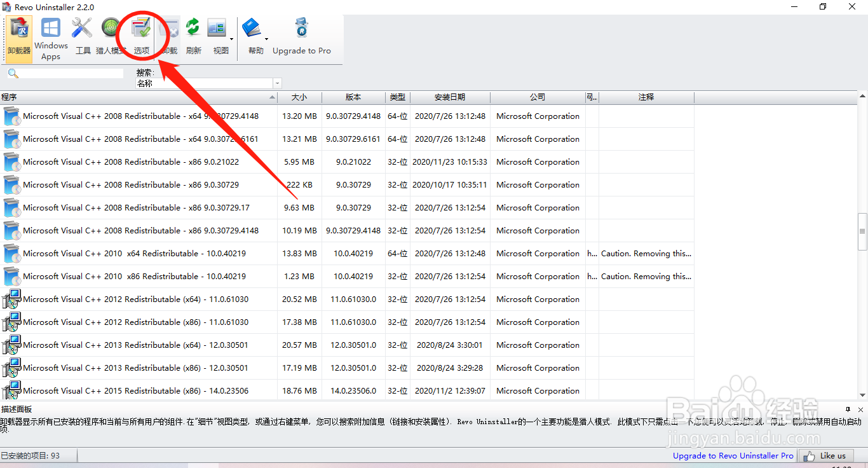Image resolution: width=868 pixels, height=468 pixels.
Task: Select Visual C++ 2008 x86 9.0.21022 row icon
Action: click(x=12, y=162)
